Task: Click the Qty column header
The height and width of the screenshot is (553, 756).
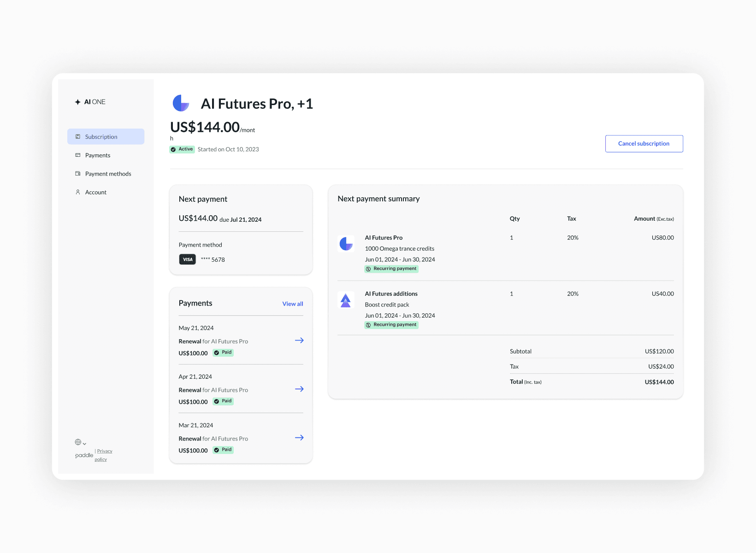Action: 515,219
